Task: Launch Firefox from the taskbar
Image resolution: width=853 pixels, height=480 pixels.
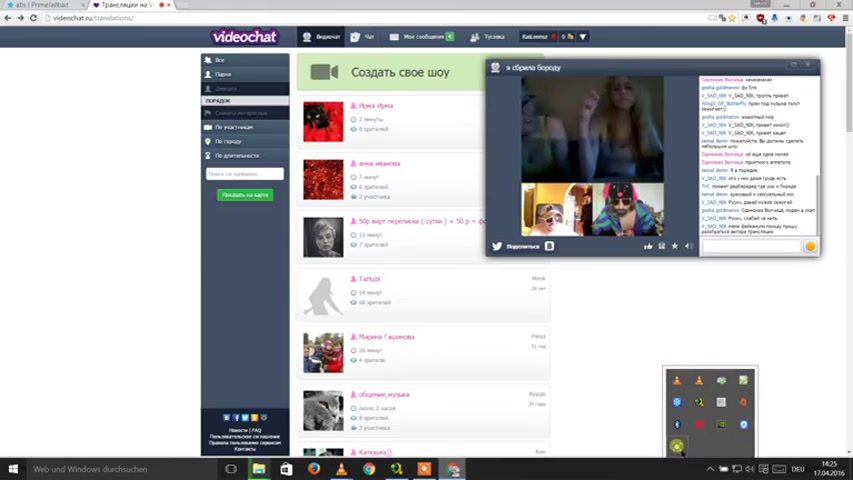Action: (x=314, y=469)
